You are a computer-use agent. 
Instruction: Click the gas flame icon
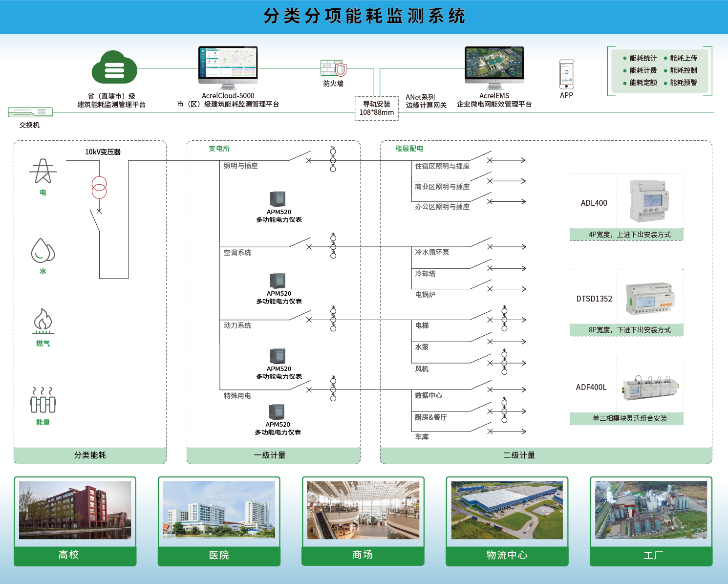pos(43,322)
